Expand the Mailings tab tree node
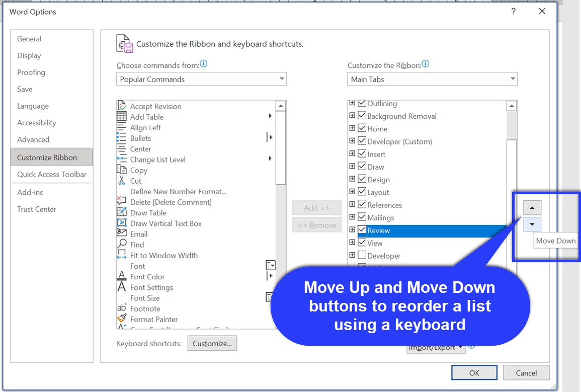This screenshot has height=392, width=581. click(352, 217)
